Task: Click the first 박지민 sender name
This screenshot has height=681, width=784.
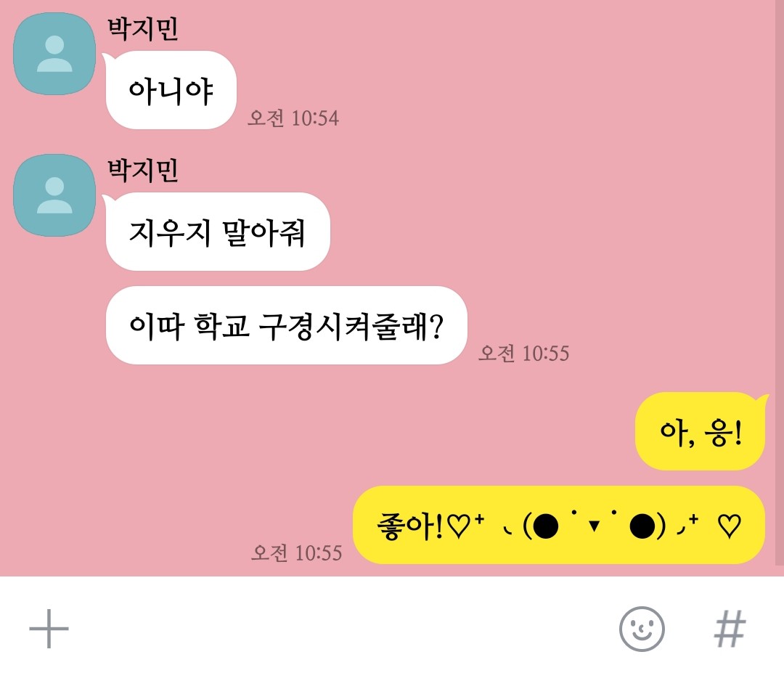Action: coord(143,28)
